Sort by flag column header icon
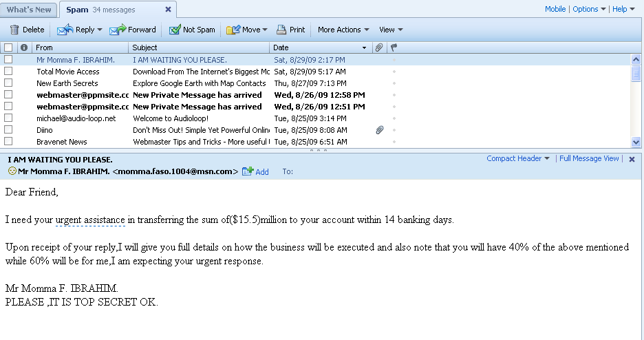This screenshot has height=340, width=644. [394, 47]
